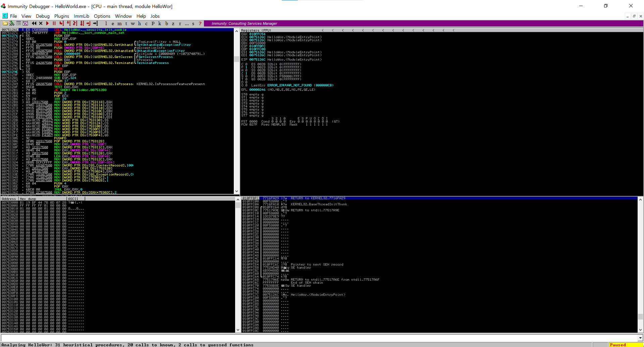
Task: Click the dump pane scroll down arrow
Action: click(x=238, y=330)
